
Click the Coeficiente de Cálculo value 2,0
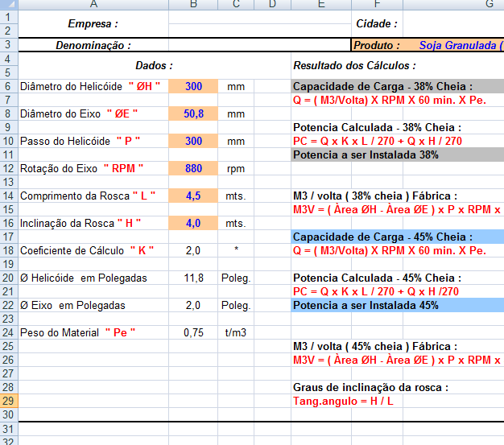[x=193, y=250]
